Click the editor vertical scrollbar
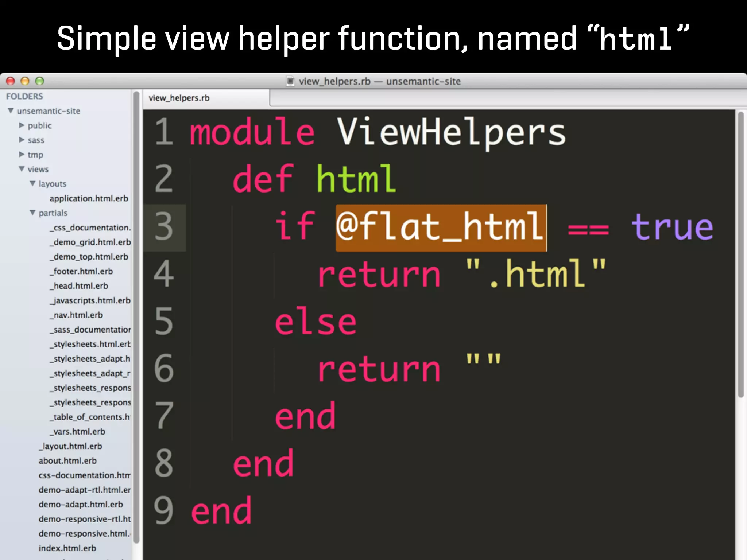This screenshot has width=747, height=560. (x=740, y=255)
